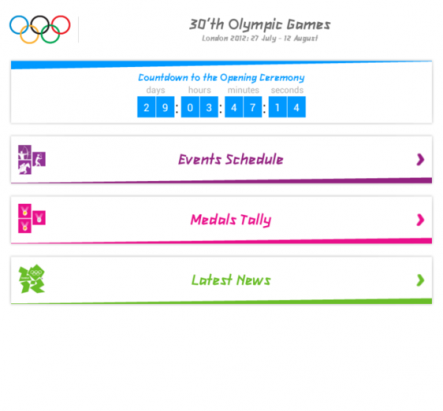This screenshot has height=411, width=443.
Task: Click the pink underline of Medals Tally
Action: click(221, 241)
